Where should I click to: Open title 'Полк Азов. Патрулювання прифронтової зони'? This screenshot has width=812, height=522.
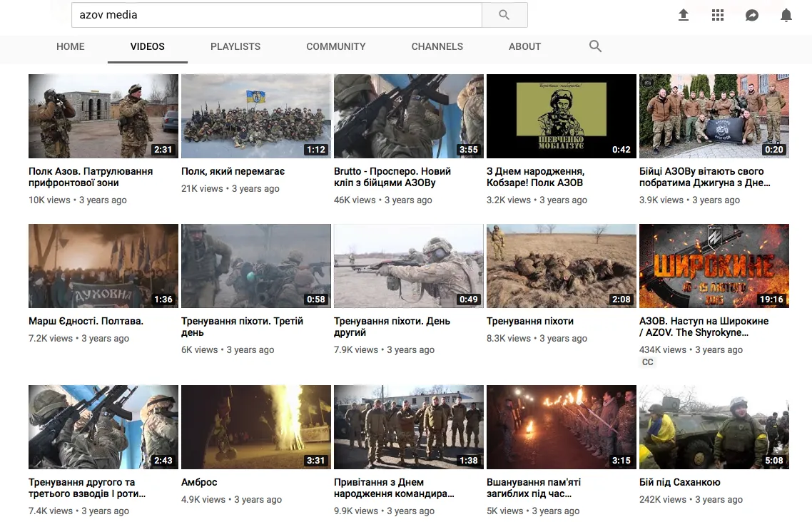[x=91, y=177]
